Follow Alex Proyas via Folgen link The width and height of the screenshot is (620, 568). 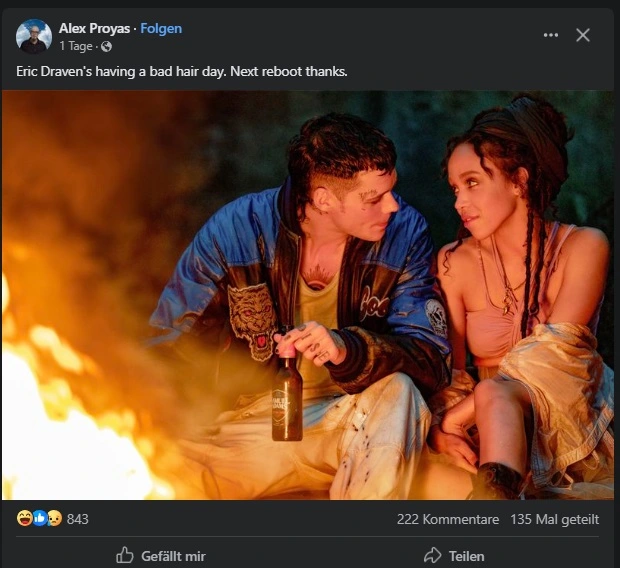click(x=161, y=28)
